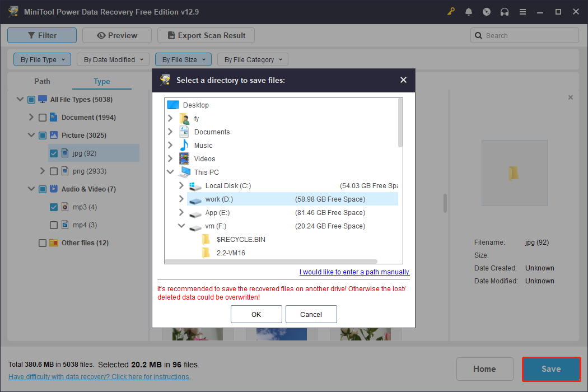Viewport: 588px width, 392px height.
Task: Click the Other files folder icon
Action: pyautogui.click(x=54, y=242)
